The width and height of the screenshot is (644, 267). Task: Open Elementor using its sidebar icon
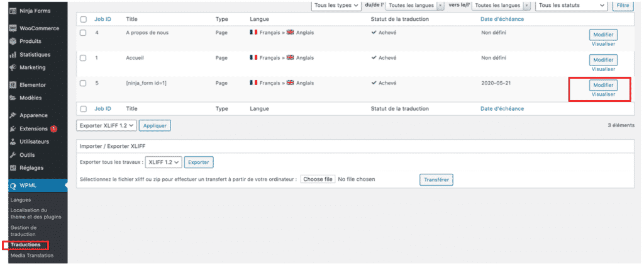13,85
